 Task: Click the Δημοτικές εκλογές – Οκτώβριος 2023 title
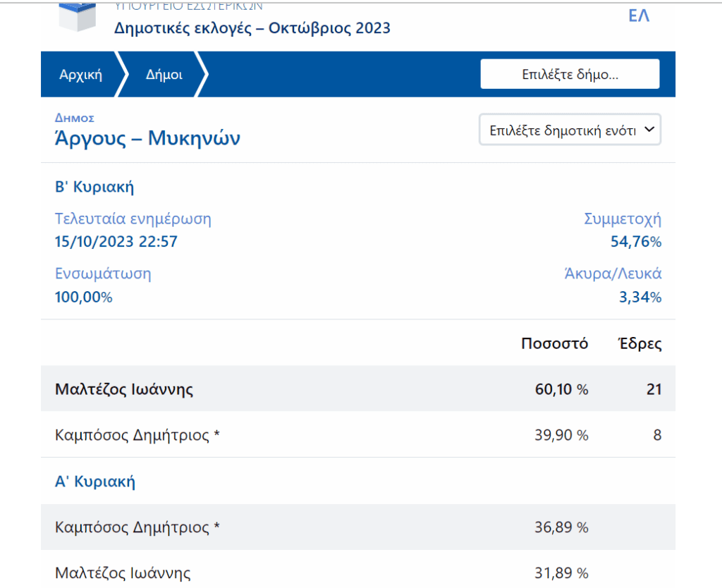[x=252, y=29]
